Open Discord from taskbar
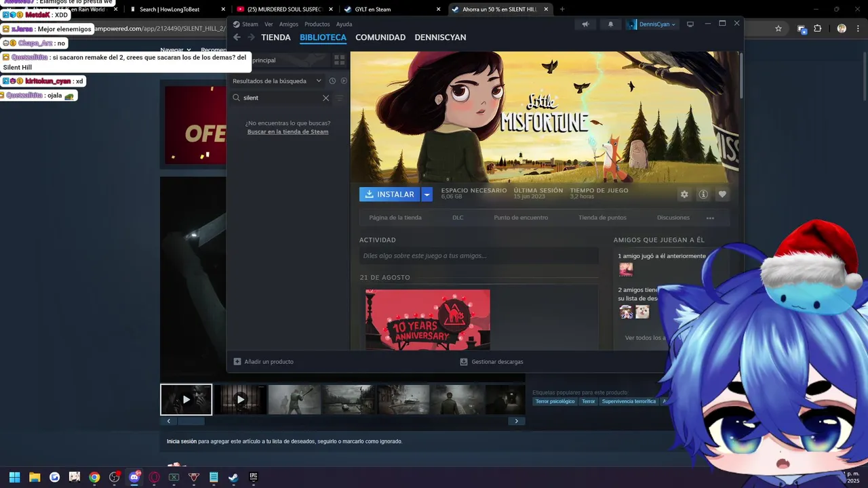Screen dimensions: 868x488 coord(134,477)
